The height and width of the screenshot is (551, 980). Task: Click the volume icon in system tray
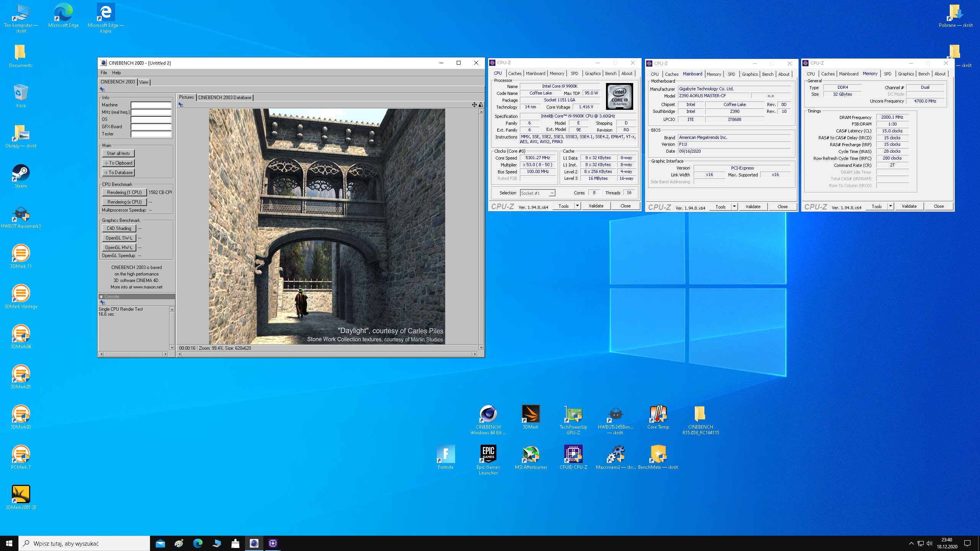(929, 543)
